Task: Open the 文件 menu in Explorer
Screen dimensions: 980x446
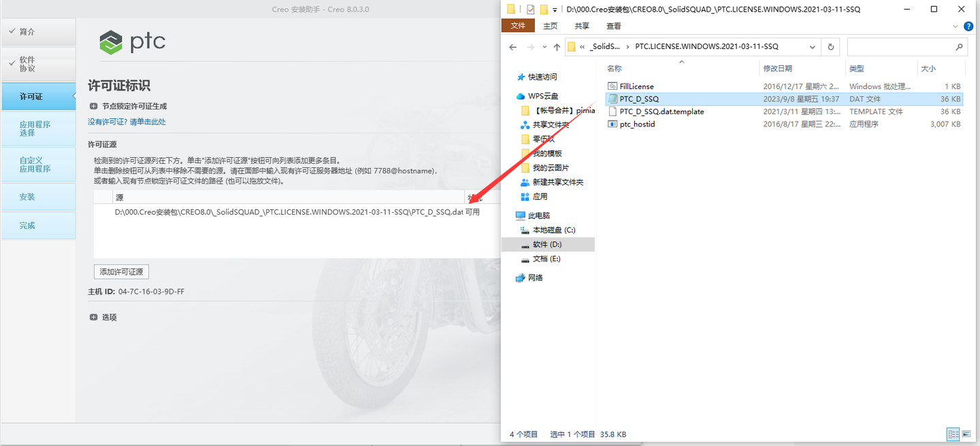Action: coord(518,26)
